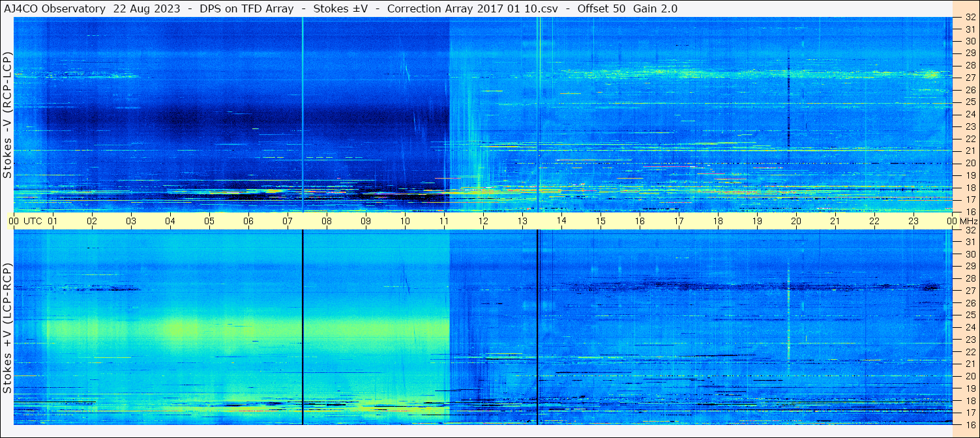
Task: Click hour '23' on the UTC time axis
Action: [x=913, y=221]
